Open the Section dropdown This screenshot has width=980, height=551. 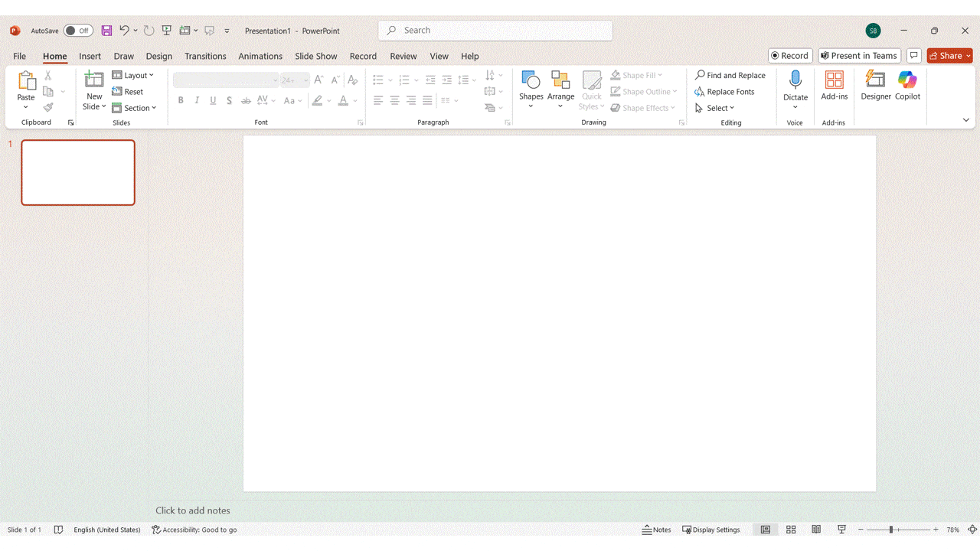click(x=134, y=108)
